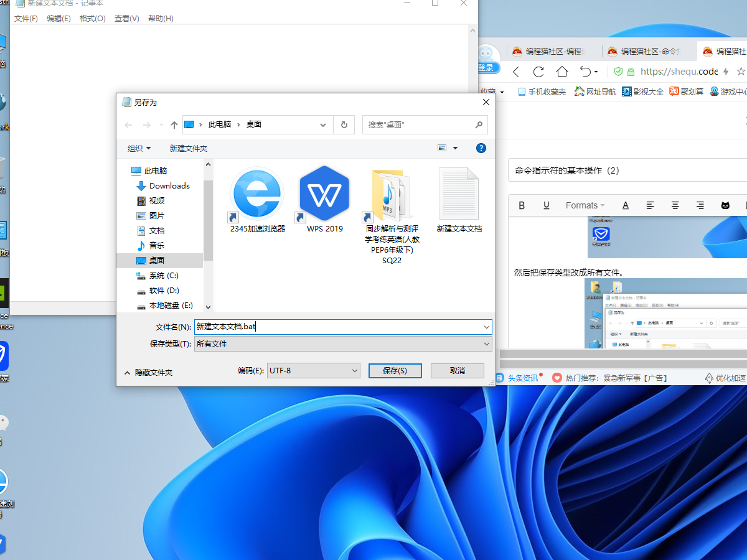
Task: Select 文档 in the navigation tree
Action: click(151, 230)
